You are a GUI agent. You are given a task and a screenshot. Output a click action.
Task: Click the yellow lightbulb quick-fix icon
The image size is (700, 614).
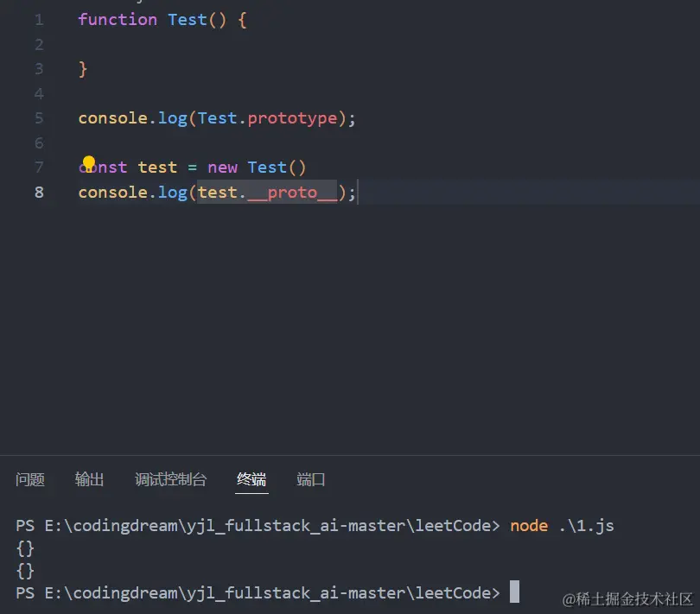(89, 163)
